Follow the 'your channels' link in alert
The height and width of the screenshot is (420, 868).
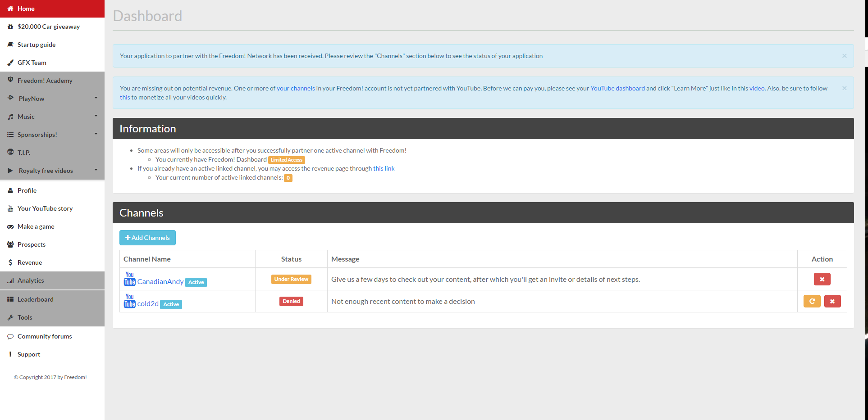(x=296, y=88)
